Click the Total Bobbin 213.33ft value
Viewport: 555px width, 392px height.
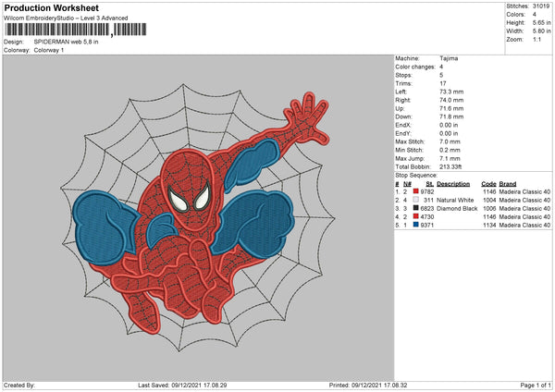click(x=454, y=165)
